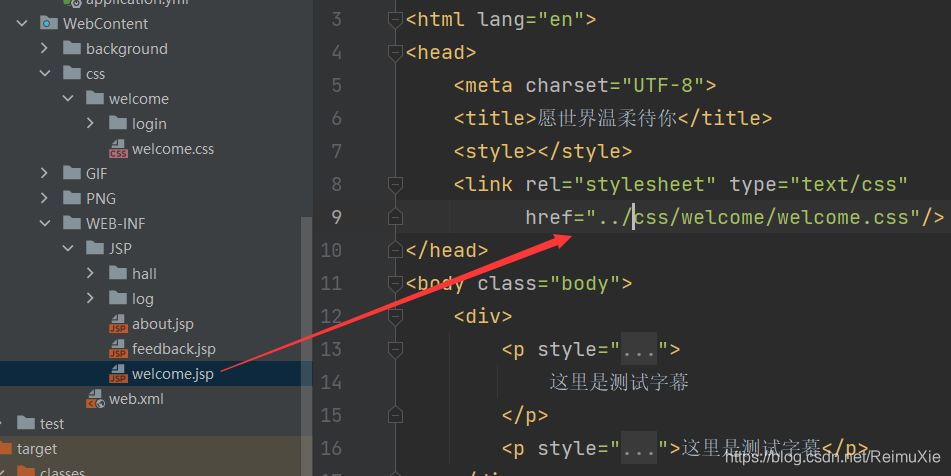Click the welcome.css file icon
Screen dimensions: 951x476
118,149
